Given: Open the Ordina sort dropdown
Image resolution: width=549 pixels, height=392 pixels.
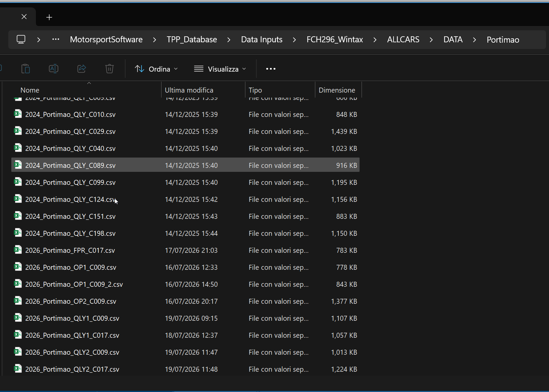Looking at the screenshot, I should click(x=156, y=69).
